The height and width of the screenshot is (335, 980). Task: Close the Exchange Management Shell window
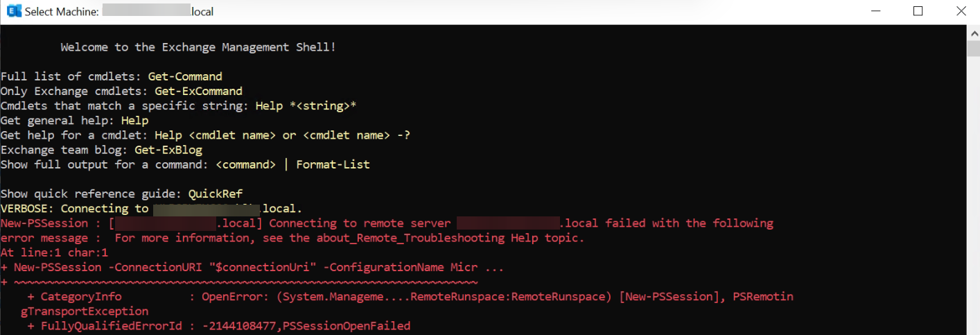(x=961, y=12)
